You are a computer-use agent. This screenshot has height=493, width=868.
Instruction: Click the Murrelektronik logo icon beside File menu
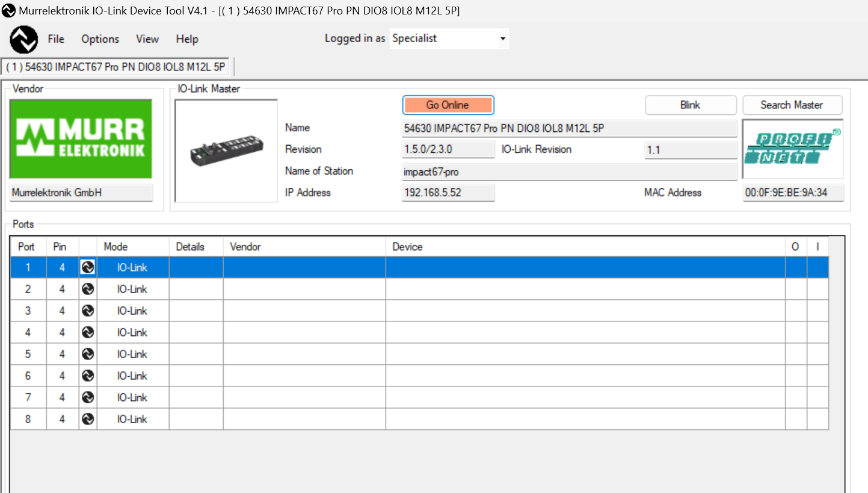tap(23, 39)
